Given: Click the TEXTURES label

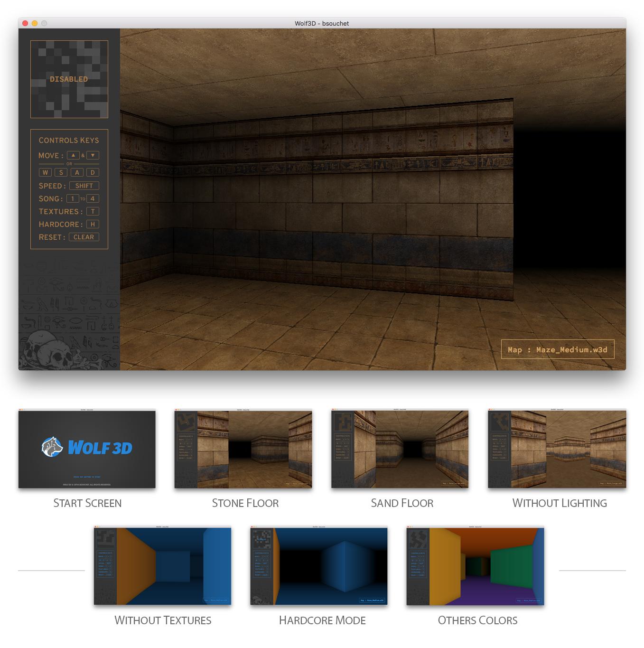Looking at the screenshot, I should 60,212.
